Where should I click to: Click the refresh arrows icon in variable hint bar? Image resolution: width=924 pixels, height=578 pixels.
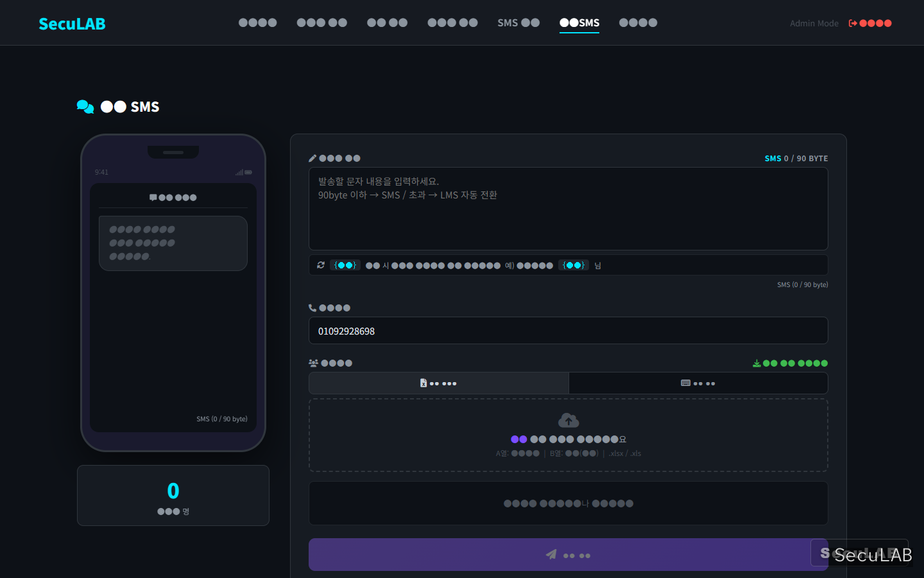[x=321, y=265]
